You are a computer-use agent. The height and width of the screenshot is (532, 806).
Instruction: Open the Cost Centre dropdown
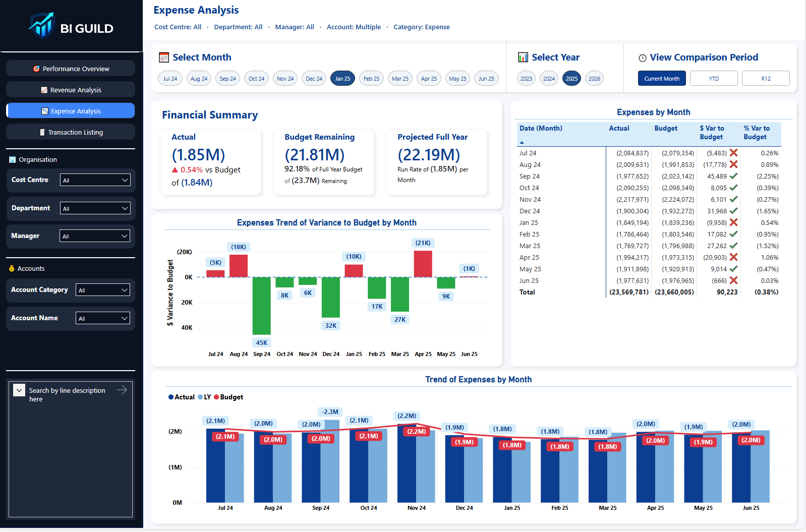pos(95,180)
